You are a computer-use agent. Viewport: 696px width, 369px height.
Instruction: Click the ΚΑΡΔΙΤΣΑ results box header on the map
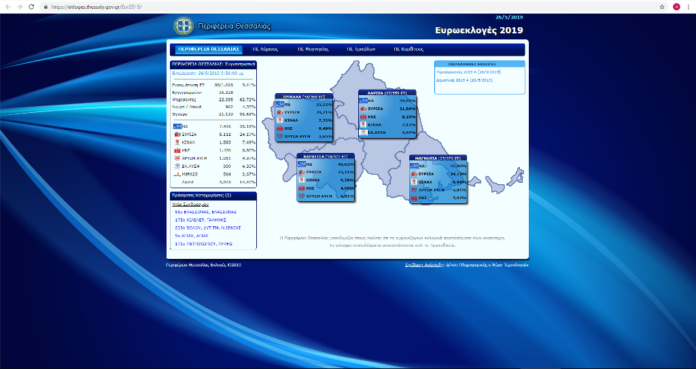pyautogui.click(x=325, y=156)
